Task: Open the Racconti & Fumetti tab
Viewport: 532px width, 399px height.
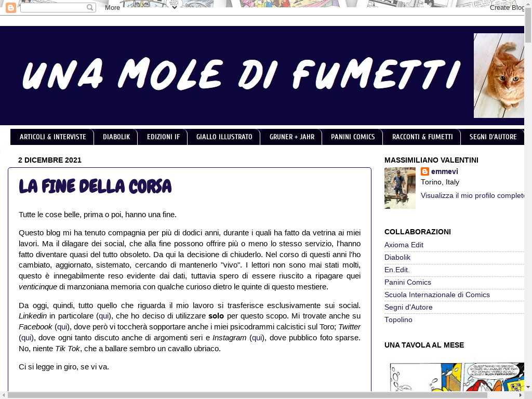Action: tap(422, 137)
